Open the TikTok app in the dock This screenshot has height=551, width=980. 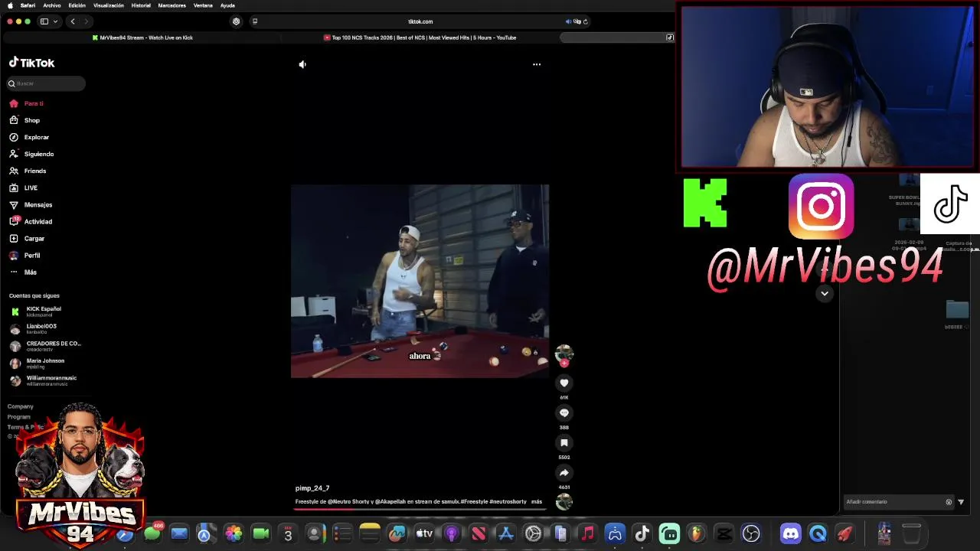coord(642,533)
